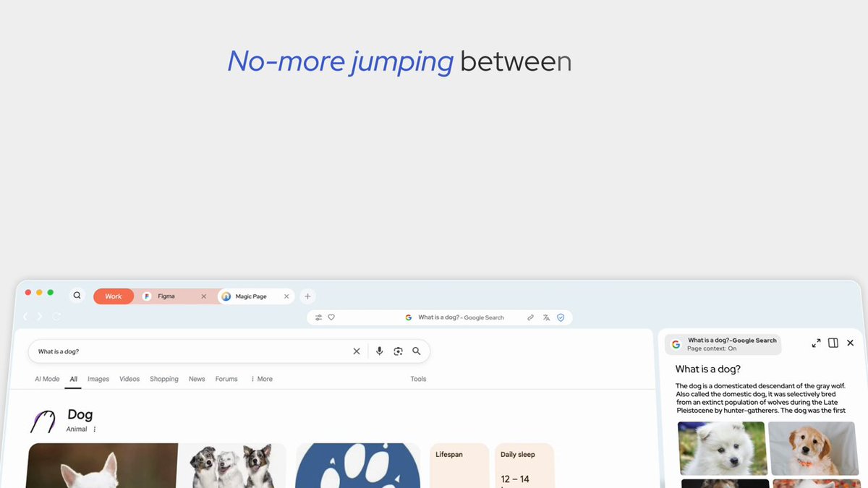Toggle split view layout icon in side panel
Image resolution: width=868 pixels, height=488 pixels.
pos(833,343)
